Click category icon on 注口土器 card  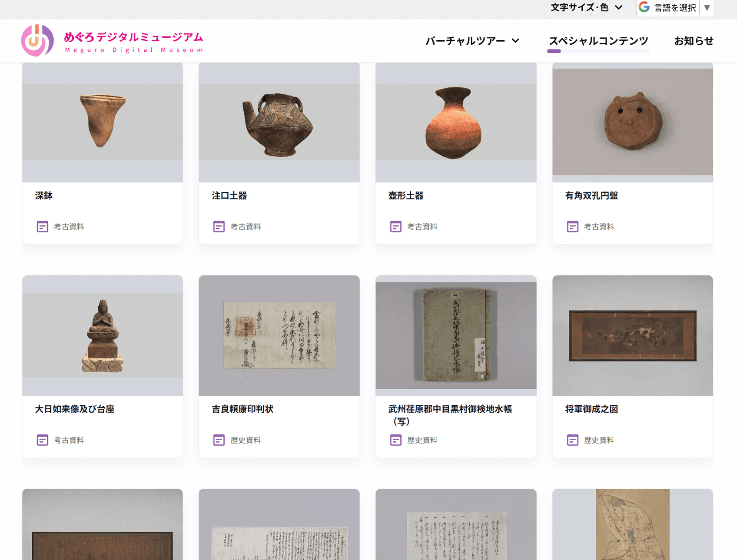coord(219,226)
